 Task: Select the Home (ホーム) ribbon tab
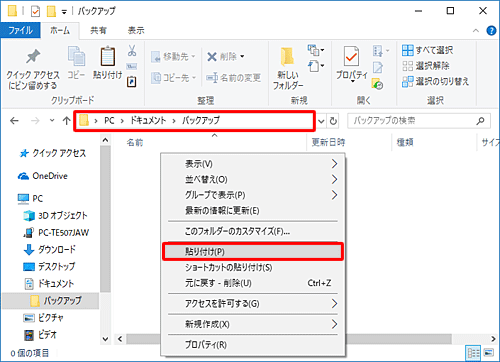pyautogui.click(x=60, y=30)
